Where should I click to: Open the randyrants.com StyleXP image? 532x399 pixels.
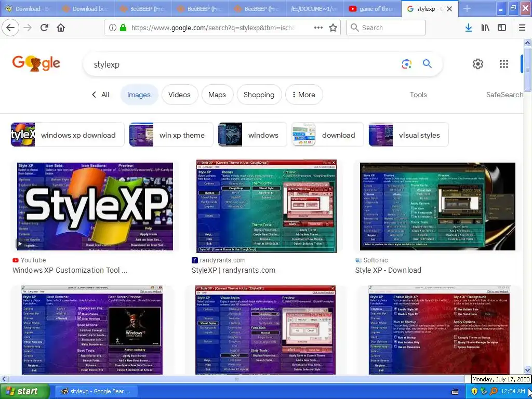click(x=267, y=206)
